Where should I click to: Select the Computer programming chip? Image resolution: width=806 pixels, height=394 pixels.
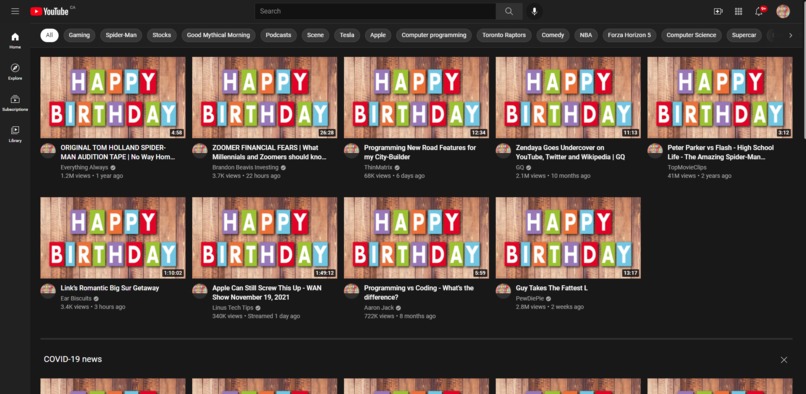coord(434,35)
